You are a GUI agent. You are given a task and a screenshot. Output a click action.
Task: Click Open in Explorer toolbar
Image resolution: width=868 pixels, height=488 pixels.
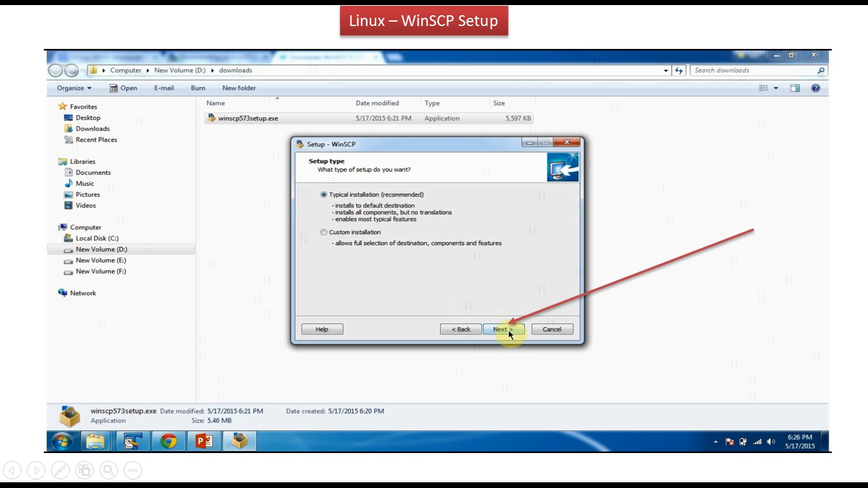click(x=123, y=88)
